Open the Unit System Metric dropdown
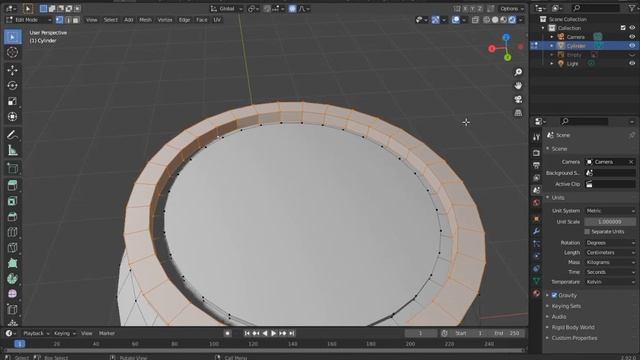This screenshot has height=360, width=640. click(610, 211)
